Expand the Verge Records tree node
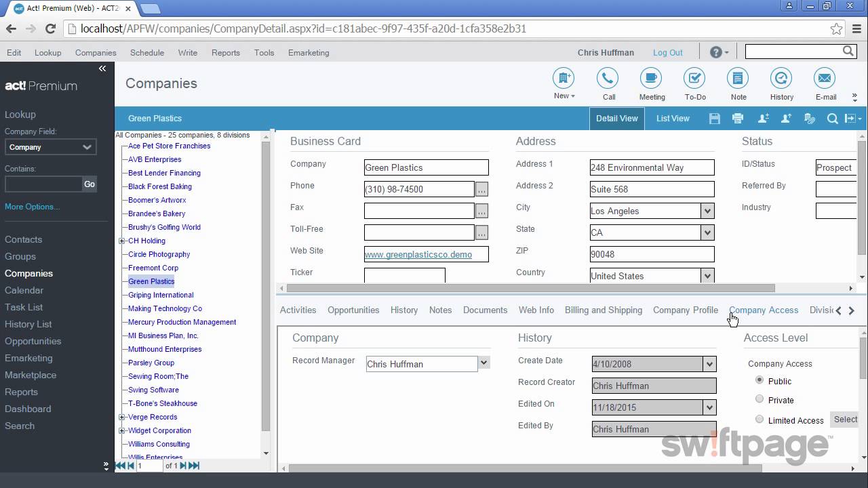 [122, 417]
